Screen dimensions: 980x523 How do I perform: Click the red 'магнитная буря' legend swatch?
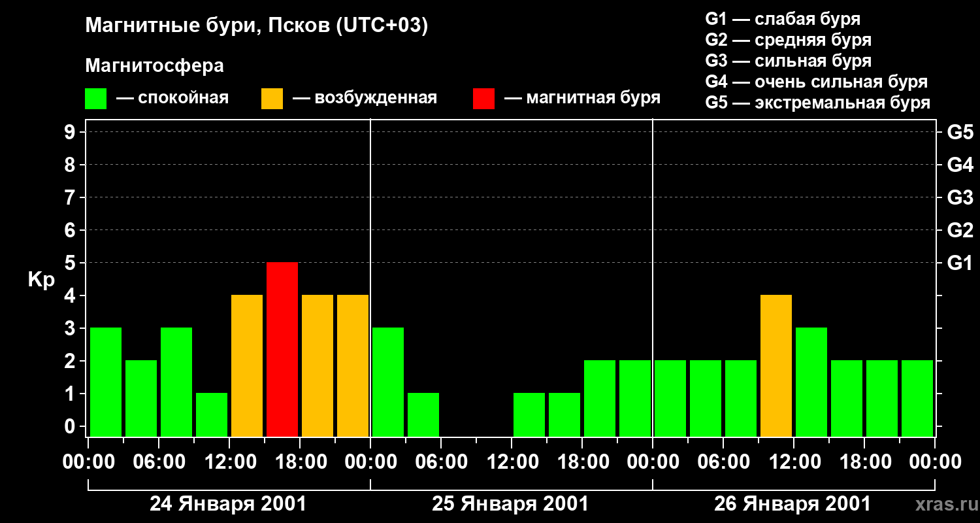(483, 99)
